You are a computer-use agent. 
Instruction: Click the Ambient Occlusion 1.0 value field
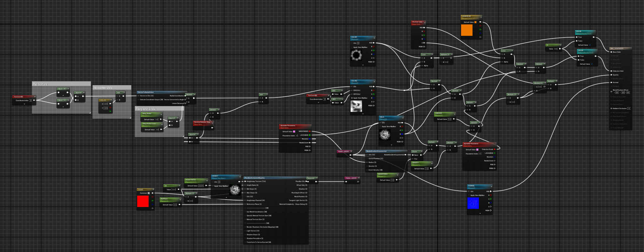point(629,108)
